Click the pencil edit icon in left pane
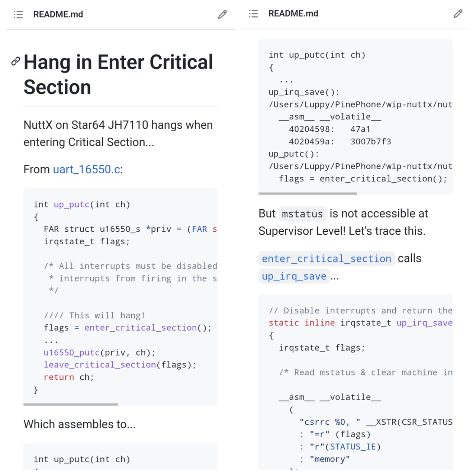 point(222,15)
